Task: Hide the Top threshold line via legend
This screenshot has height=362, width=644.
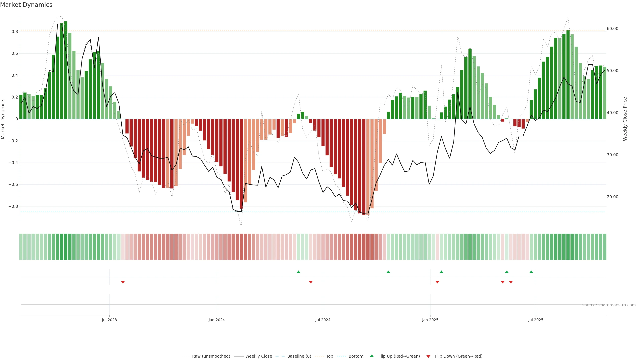Action: 330,356
